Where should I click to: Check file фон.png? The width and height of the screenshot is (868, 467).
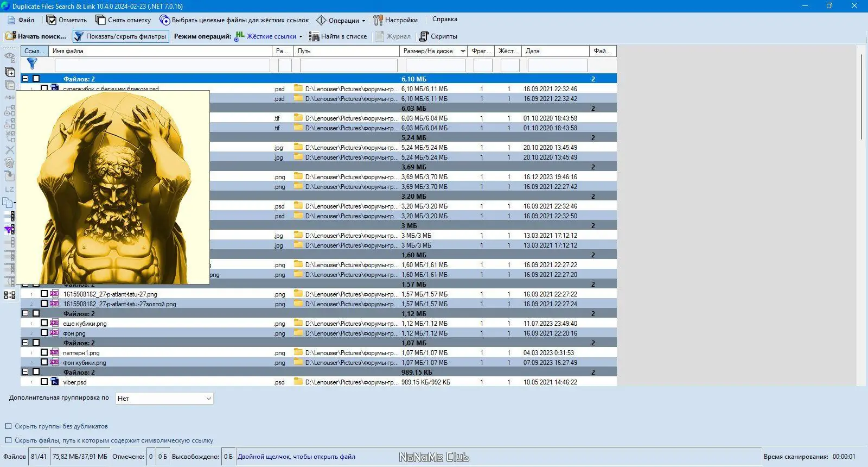[x=44, y=333]
